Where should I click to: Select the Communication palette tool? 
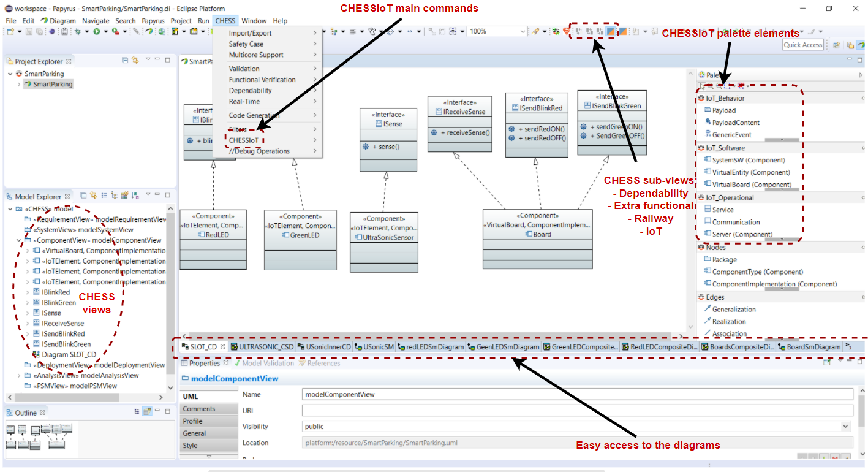(x=731, y=222)
